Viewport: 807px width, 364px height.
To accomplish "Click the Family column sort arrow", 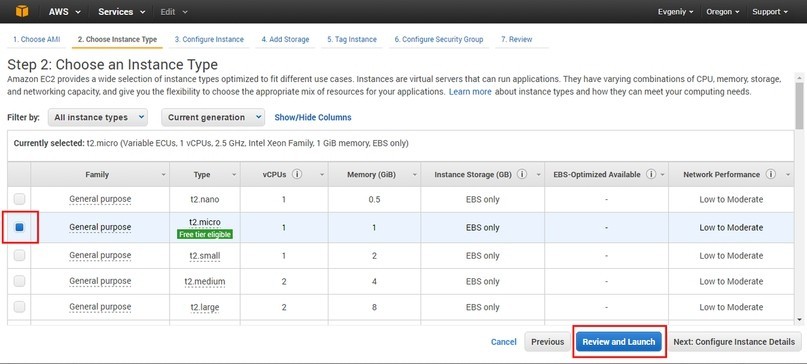I will tap(164, 175).
